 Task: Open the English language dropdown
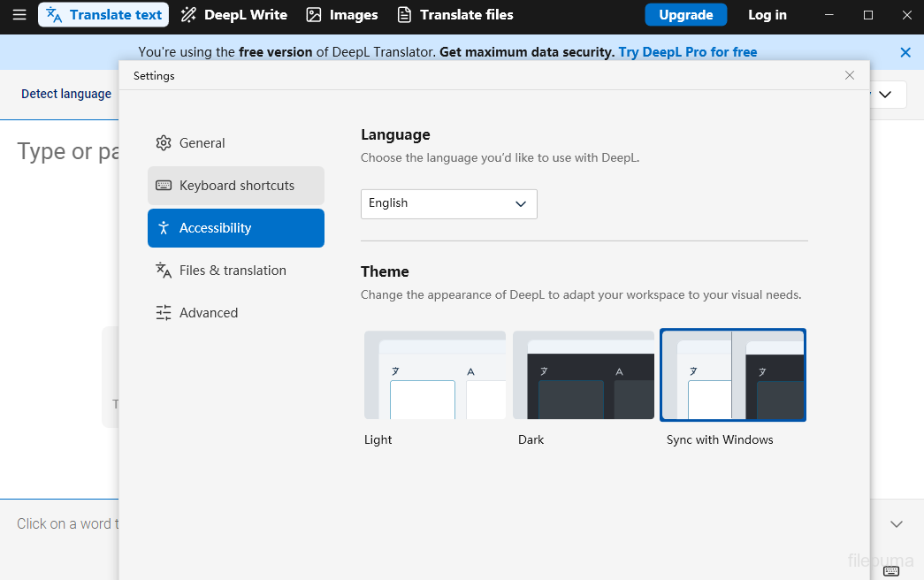coord(448,203)
